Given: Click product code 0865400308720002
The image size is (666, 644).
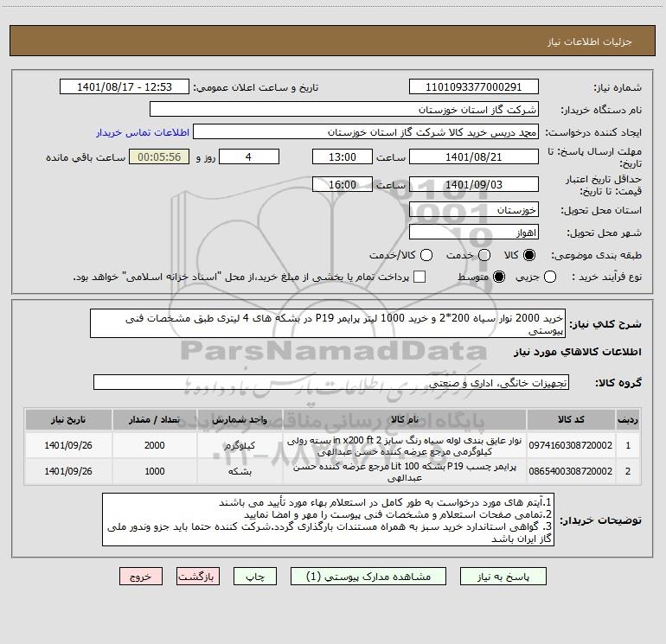Looking at the screenshot, I should pos(571,471).
